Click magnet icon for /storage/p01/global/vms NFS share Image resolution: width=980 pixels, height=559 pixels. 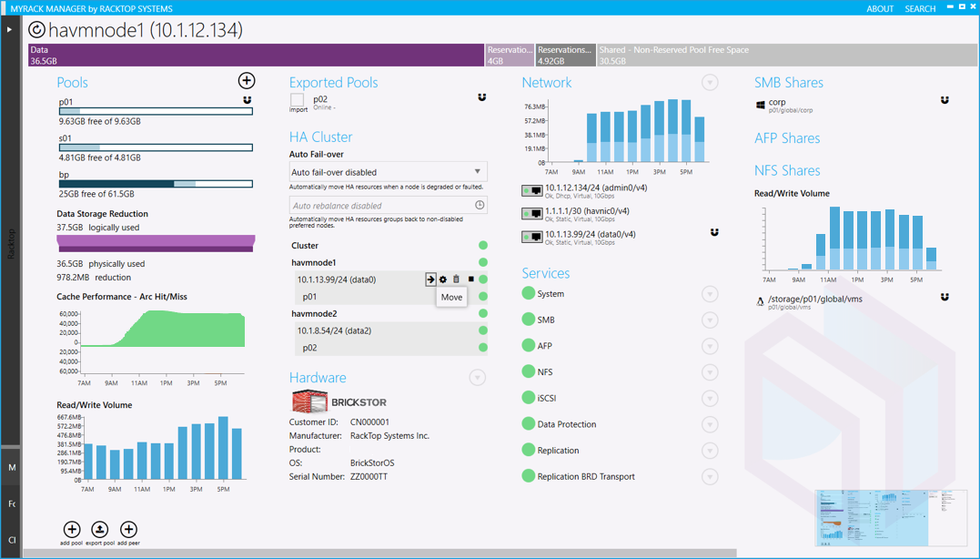(x=945, y=297)
